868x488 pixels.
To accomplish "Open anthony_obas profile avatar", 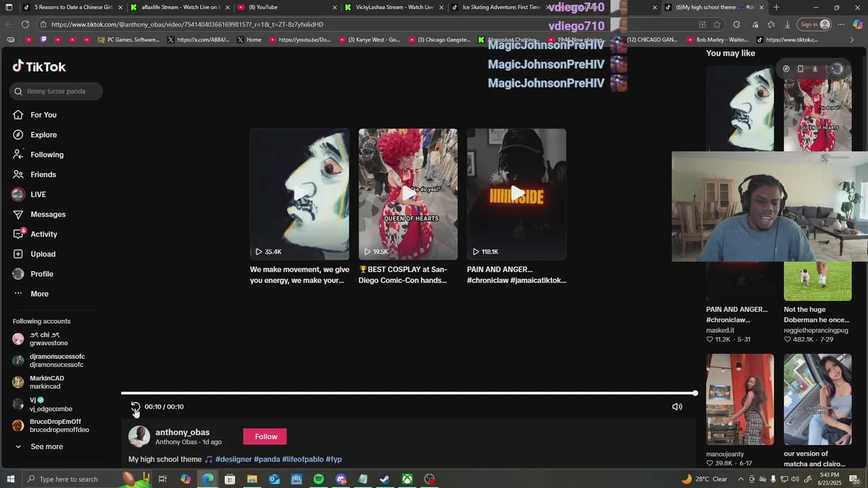I will [x=139, y=436].
